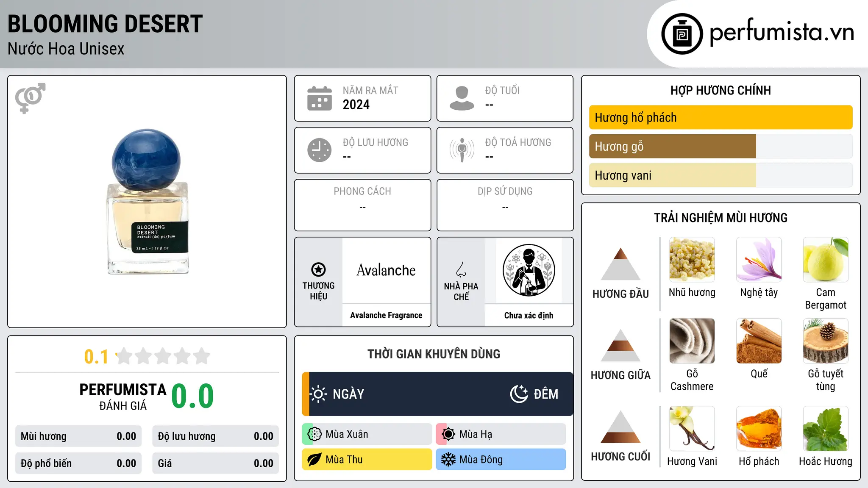Open the Chưa xác định perfumer link
This screenshot has height=488, width=868.
point(529,315)
